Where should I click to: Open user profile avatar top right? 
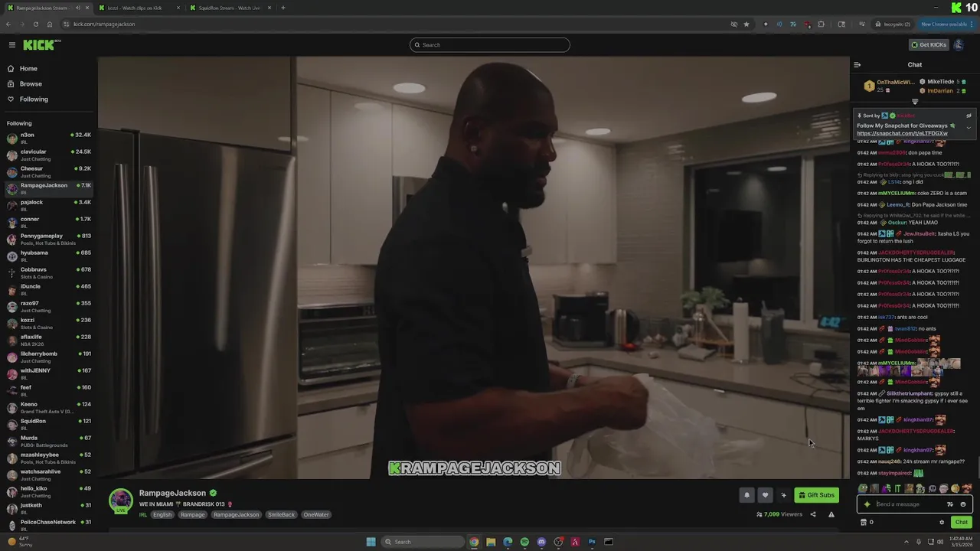pos(958,44)
